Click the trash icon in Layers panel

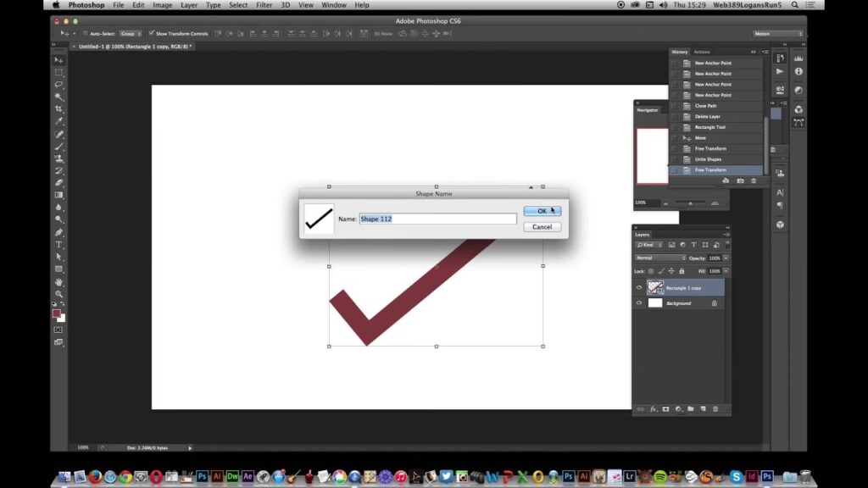point(715,409)
